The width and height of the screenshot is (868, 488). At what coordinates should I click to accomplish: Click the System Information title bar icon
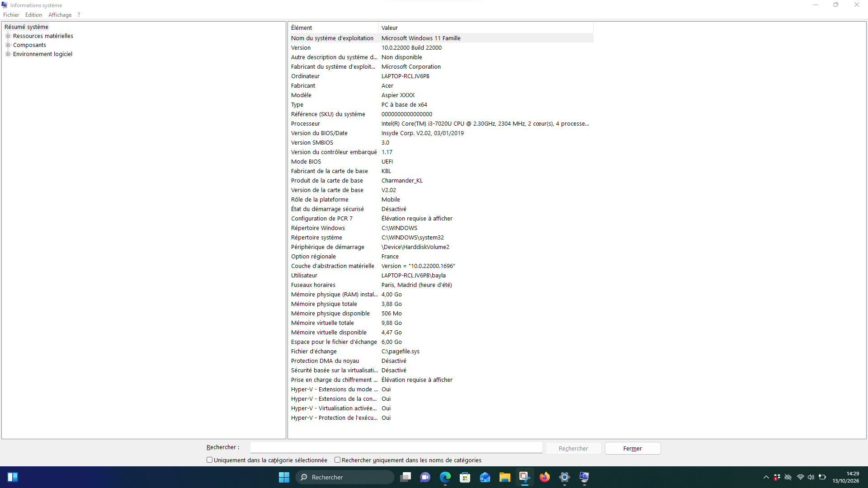pos(5,5)
